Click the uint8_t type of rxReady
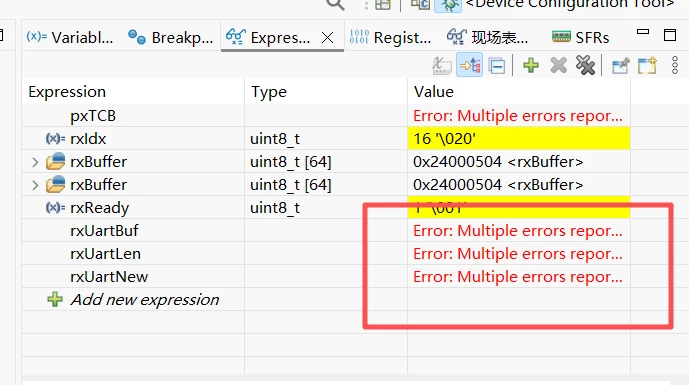Screen dimensions: 689x385 275,208
